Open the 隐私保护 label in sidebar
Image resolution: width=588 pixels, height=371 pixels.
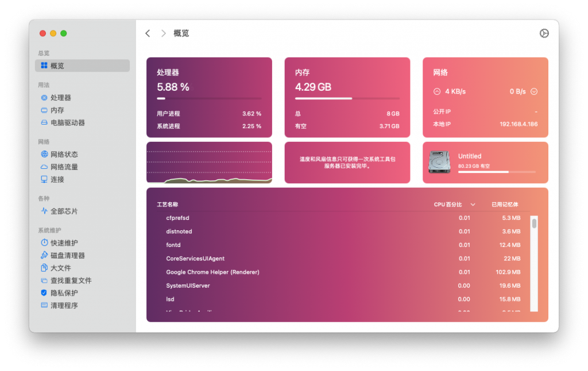(64, 293)
